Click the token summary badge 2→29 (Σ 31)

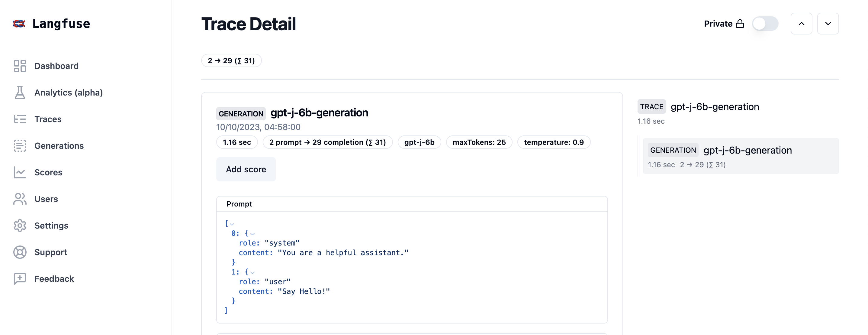click(x=231, y=60)
